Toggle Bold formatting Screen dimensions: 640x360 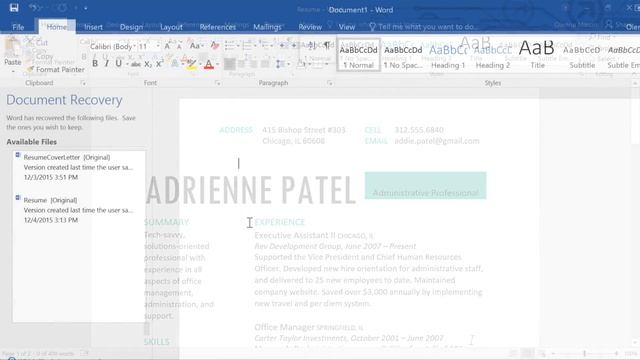pos(95,64)
